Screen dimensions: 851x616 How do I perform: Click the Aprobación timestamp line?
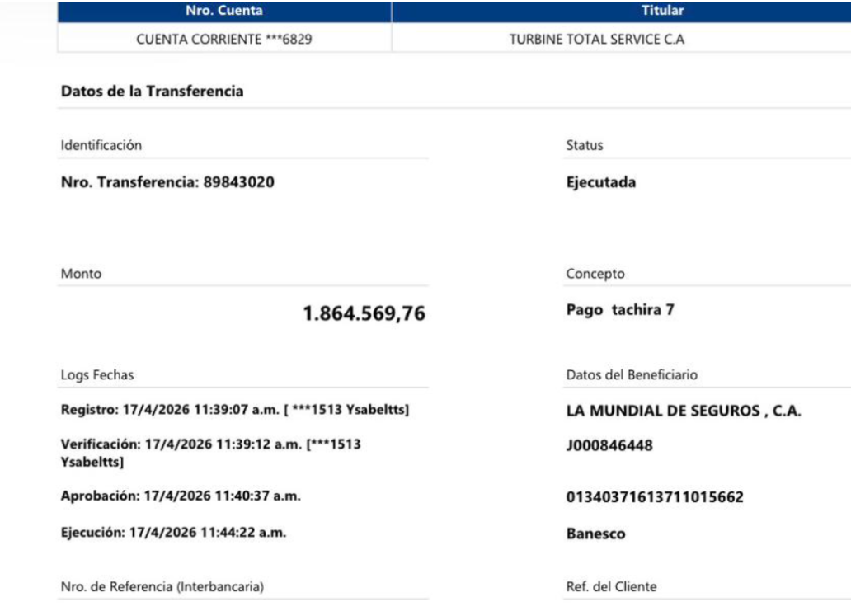[173, 496]
